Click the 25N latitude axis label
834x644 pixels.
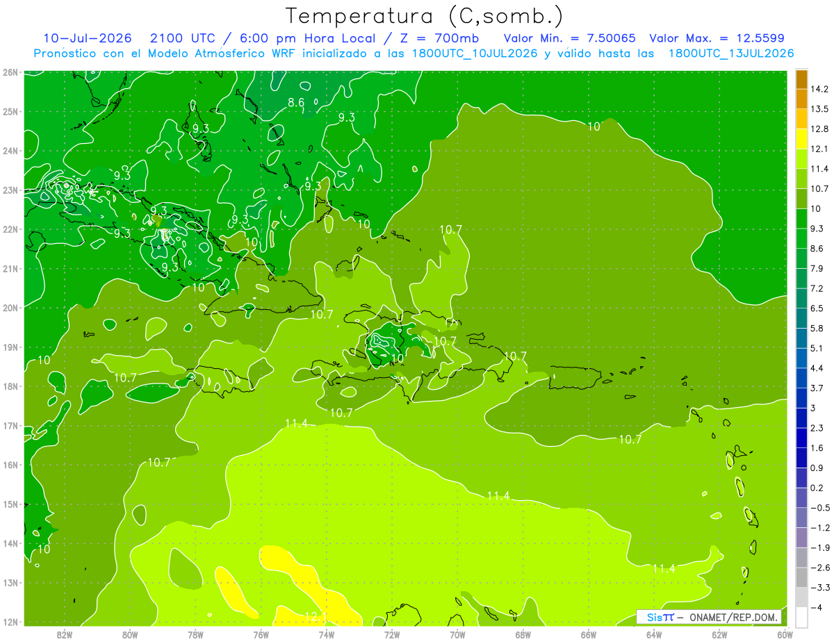10,111
